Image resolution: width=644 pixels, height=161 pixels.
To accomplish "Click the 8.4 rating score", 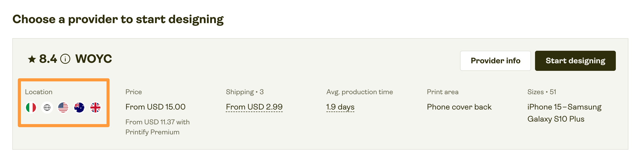I will pyautogui.click(x=48, y=59).
